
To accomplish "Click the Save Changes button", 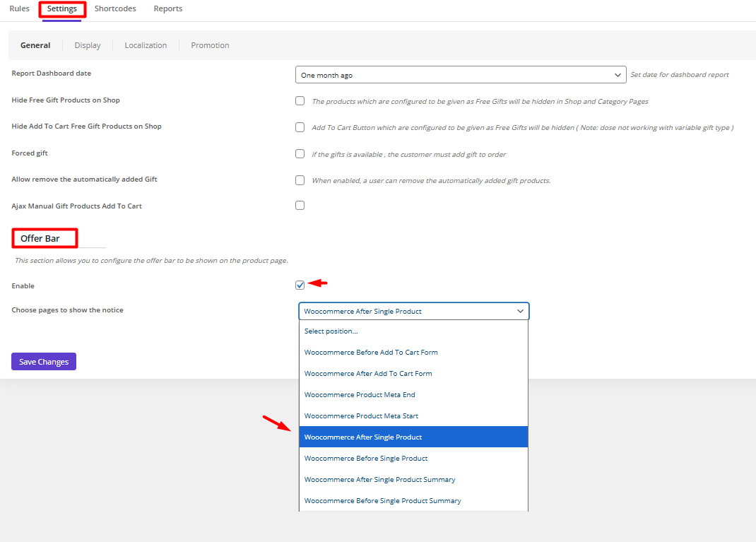I will 44,362.
